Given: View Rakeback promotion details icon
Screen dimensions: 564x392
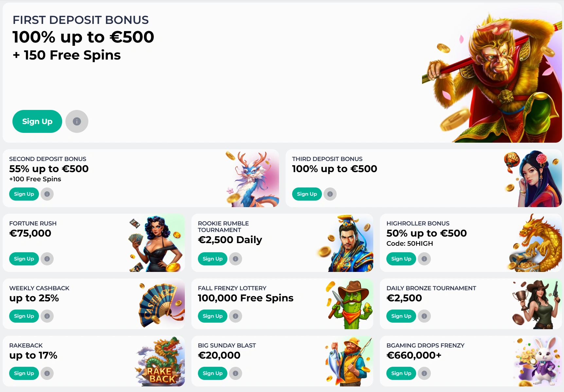Looking at the screenshot, I should pos(47,373).
